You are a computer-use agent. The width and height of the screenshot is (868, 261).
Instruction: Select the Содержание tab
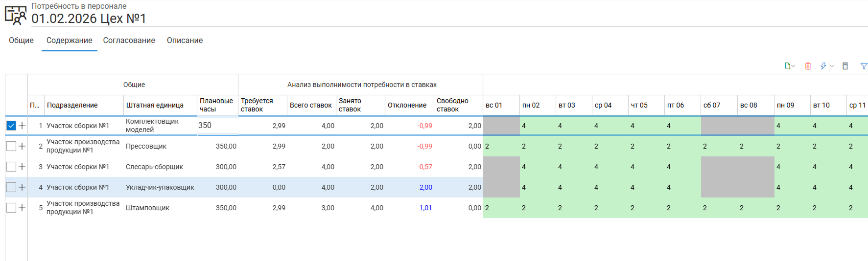pyautogui.click(x=69, y=40)
